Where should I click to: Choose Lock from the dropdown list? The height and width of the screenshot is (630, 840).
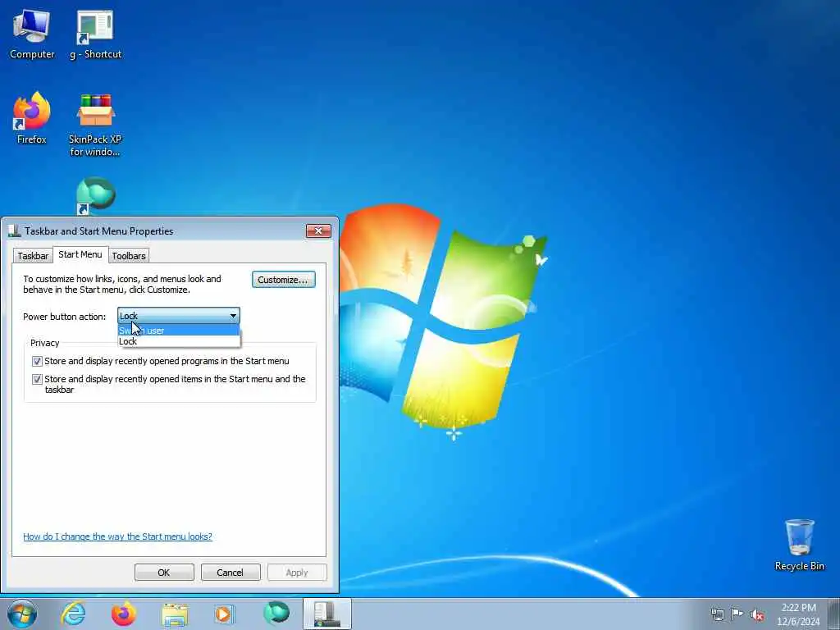pos(178,341)
